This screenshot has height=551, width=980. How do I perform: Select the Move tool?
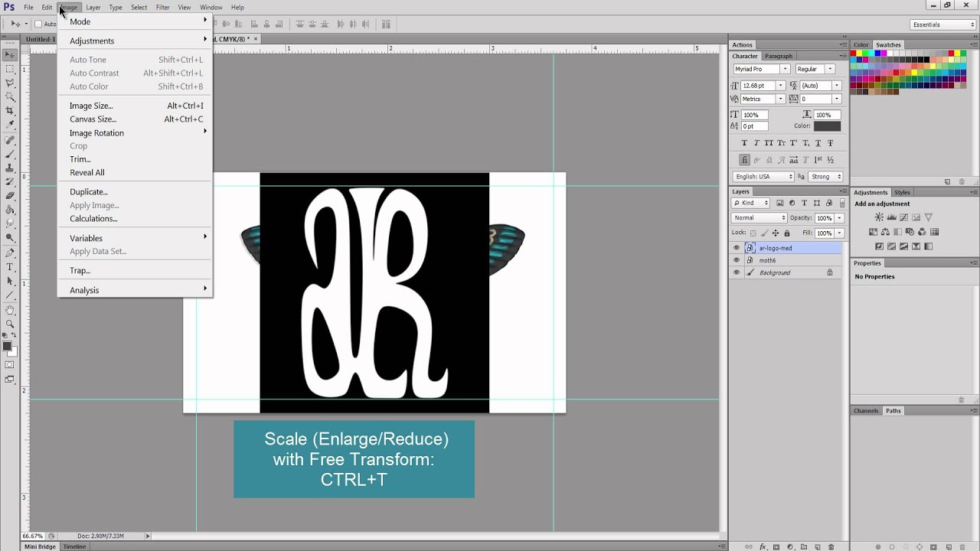(x=10, y=54)
